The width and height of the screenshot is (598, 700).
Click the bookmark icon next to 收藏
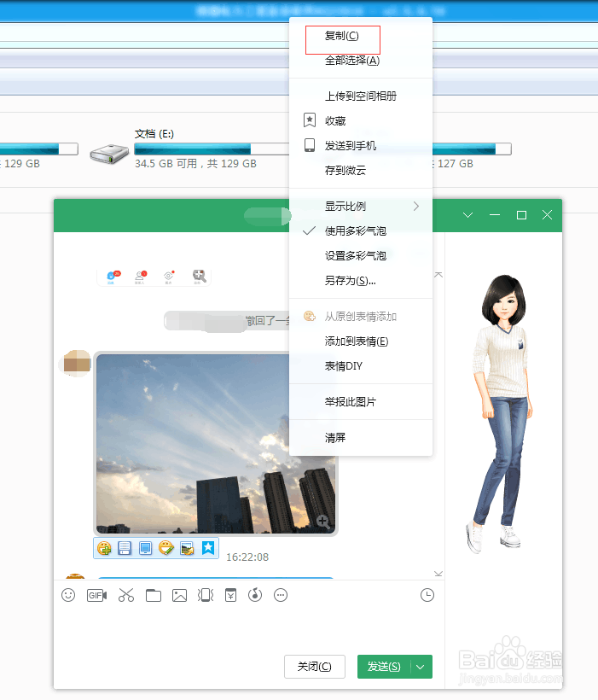click(x=310, y=120)
